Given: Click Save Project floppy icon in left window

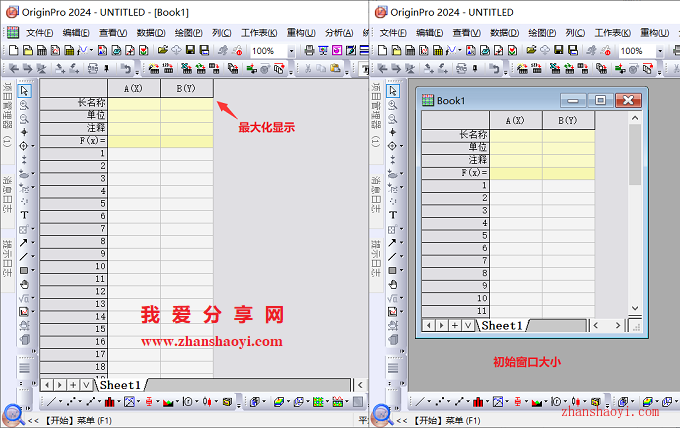Looking at the screenshot, I should [190, 50].
